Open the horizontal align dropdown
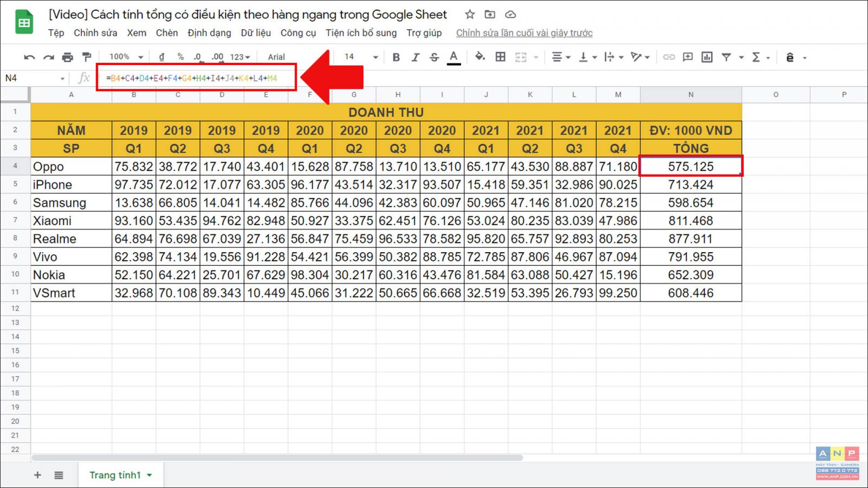Viewport: 868px width, 488px height. [x=561, y=57]
